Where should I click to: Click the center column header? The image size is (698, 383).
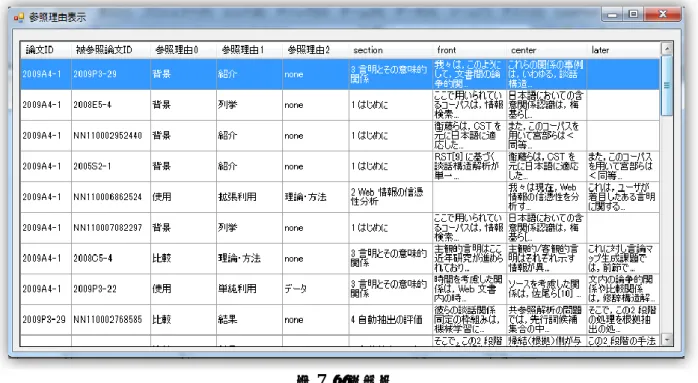(x=546, y=50)
